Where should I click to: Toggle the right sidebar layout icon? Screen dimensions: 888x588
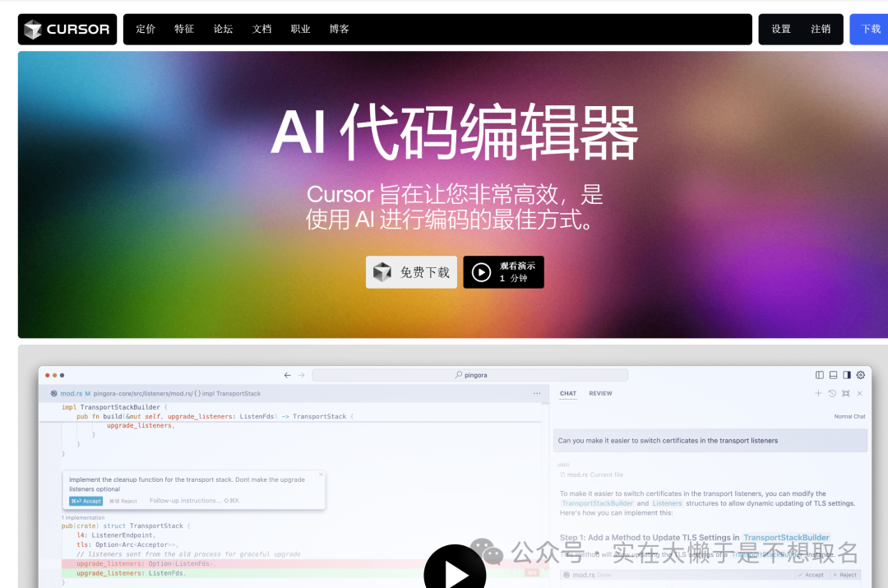[847, 375]
